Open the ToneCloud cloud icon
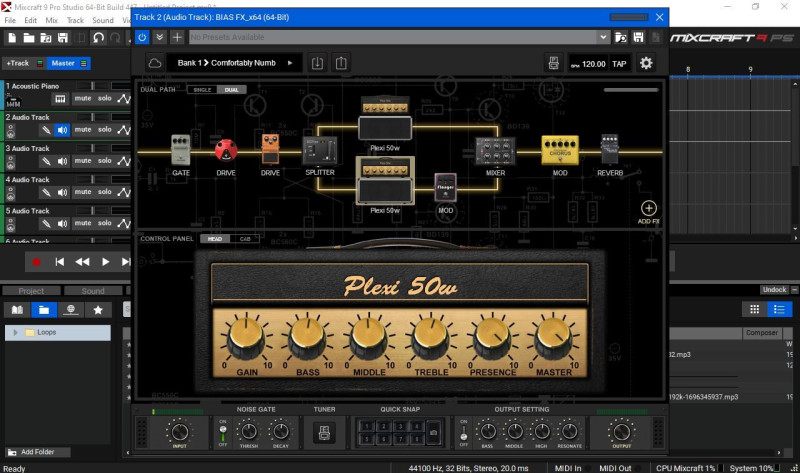Viewport: 800px width, 473px height. pos(155,63)
